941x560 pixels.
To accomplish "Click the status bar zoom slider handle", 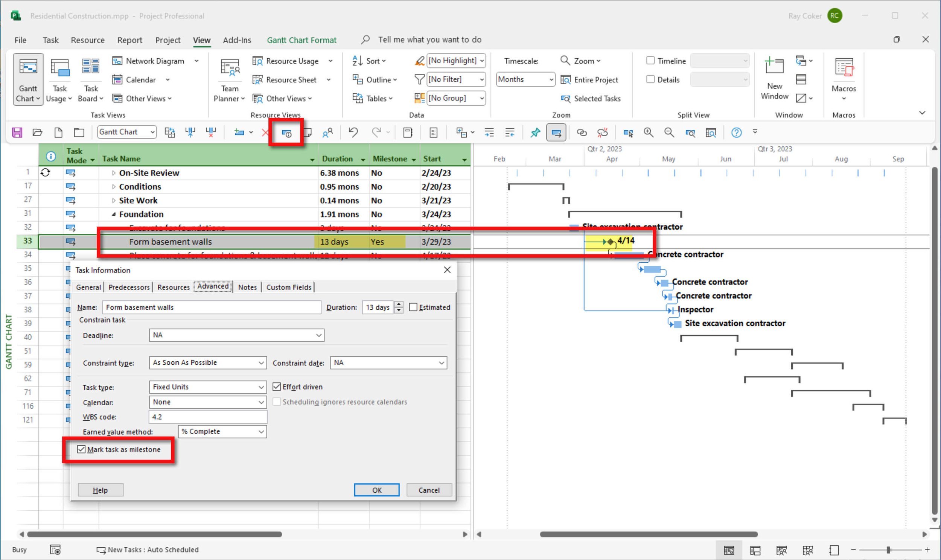I will click(x=889, y=550).
